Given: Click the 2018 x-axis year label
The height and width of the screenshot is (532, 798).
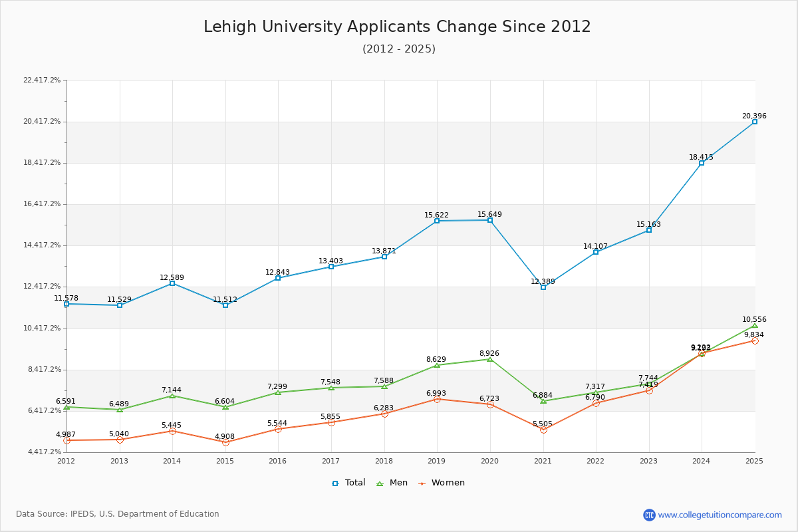Looking at the screenshot, I should (x=384, y=461).
